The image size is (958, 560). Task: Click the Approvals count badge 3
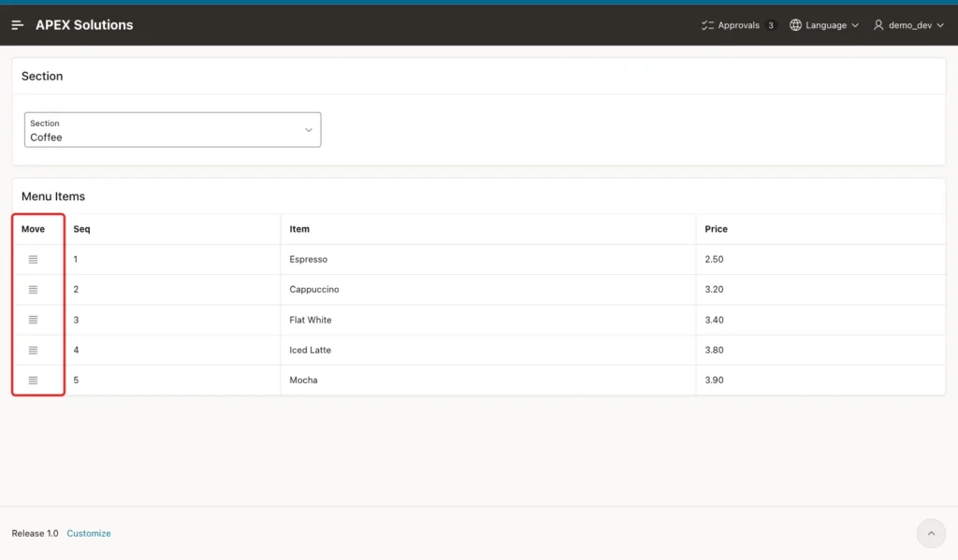(771, 25)
